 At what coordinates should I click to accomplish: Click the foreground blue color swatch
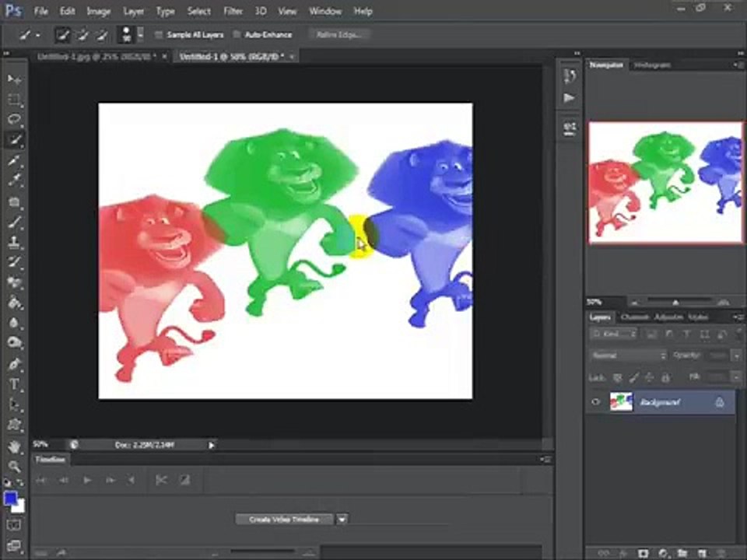tap(10, 499)
